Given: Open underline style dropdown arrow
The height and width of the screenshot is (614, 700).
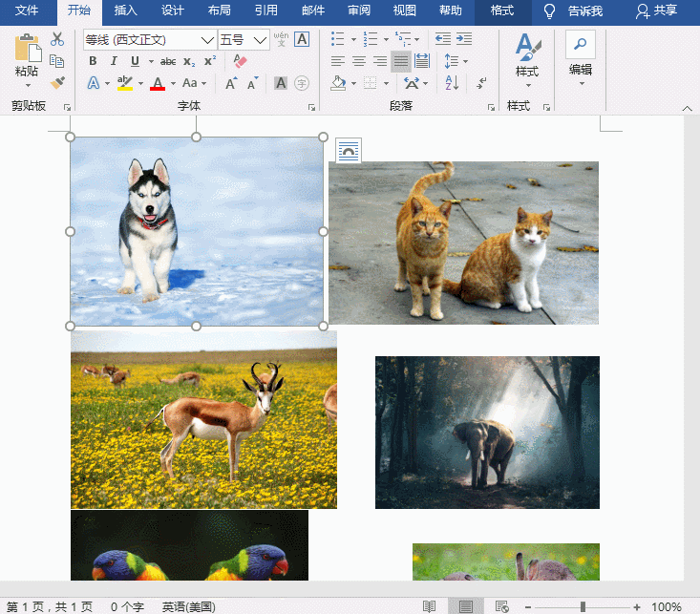Looking at the screenshot, I should 151,61.
